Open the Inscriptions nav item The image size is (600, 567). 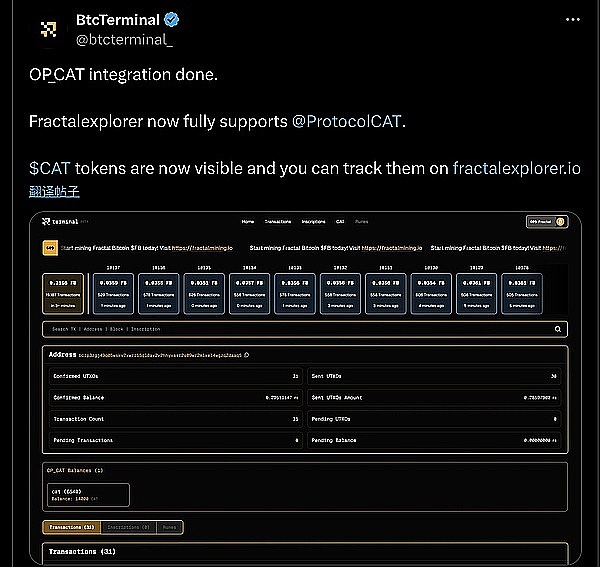[x=312, y=221]
